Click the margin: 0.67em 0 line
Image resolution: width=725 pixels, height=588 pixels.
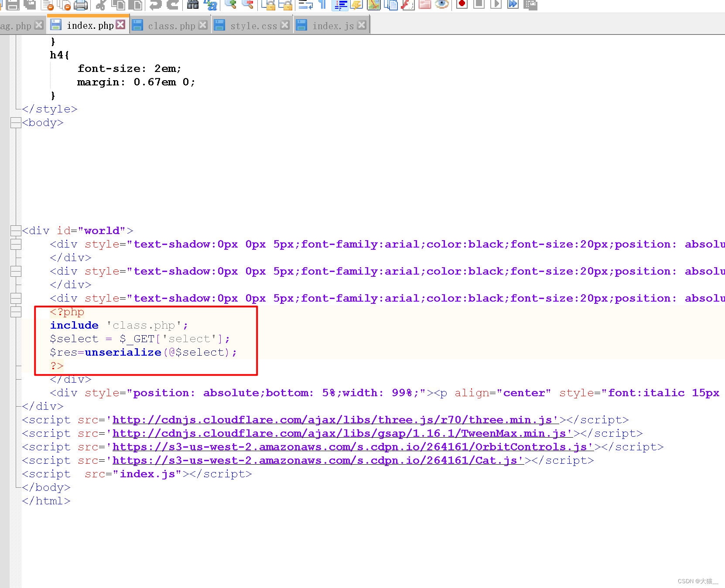137,82
